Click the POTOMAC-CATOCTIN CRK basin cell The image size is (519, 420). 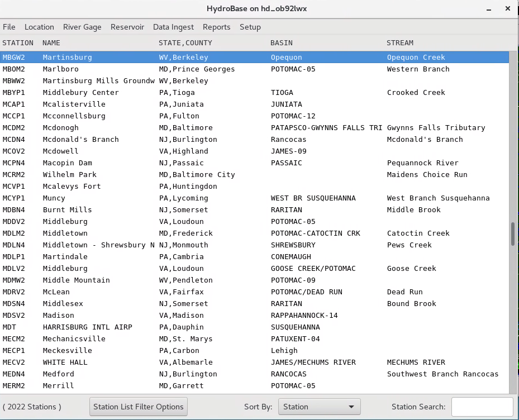316,233
